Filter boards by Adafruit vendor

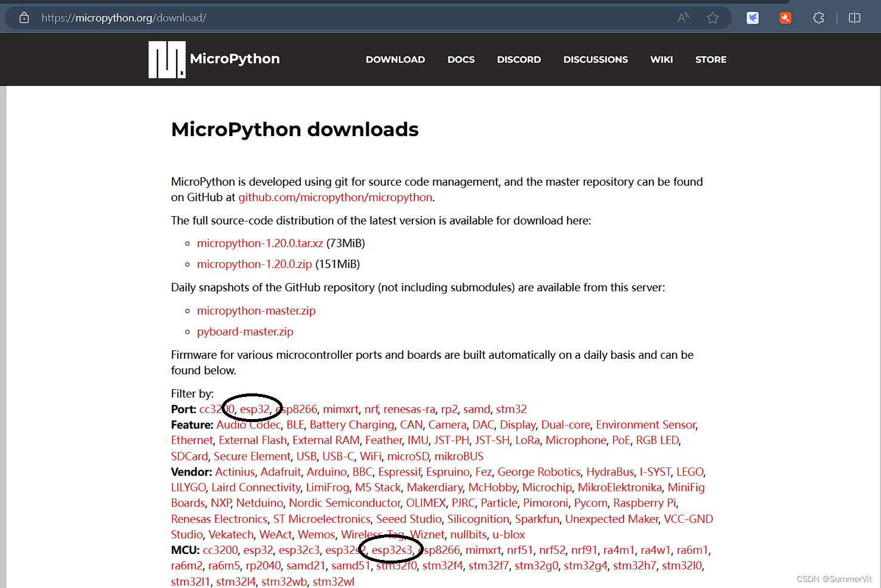(x=281, y=472)
